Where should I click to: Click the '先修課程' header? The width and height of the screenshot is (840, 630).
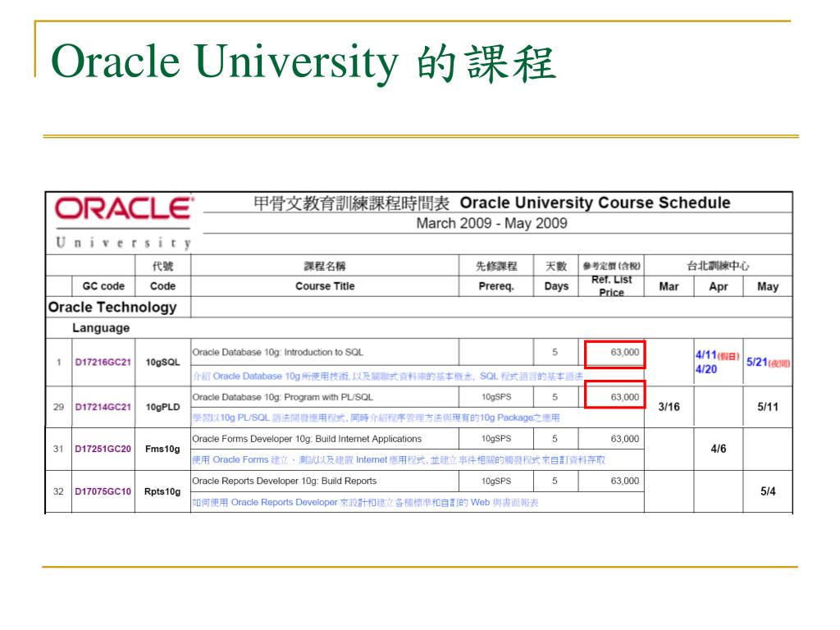[496, 266]
